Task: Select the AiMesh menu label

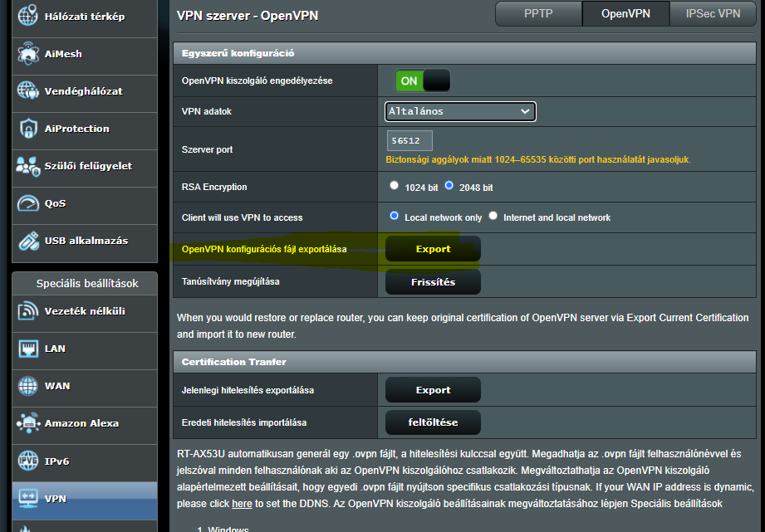Action: 63,54
